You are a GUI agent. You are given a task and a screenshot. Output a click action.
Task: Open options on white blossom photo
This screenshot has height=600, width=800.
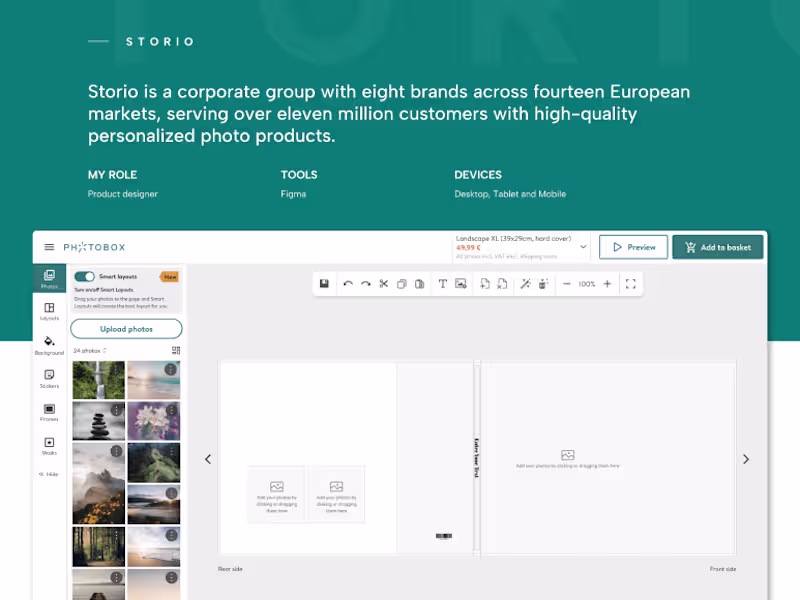[x=172, y=410]
